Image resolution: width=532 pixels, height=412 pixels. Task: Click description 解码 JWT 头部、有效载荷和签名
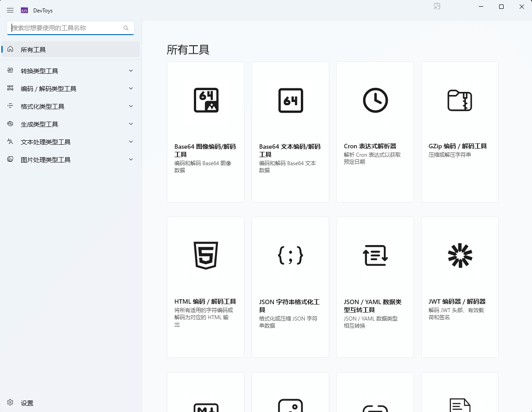[x=456, y=313]
